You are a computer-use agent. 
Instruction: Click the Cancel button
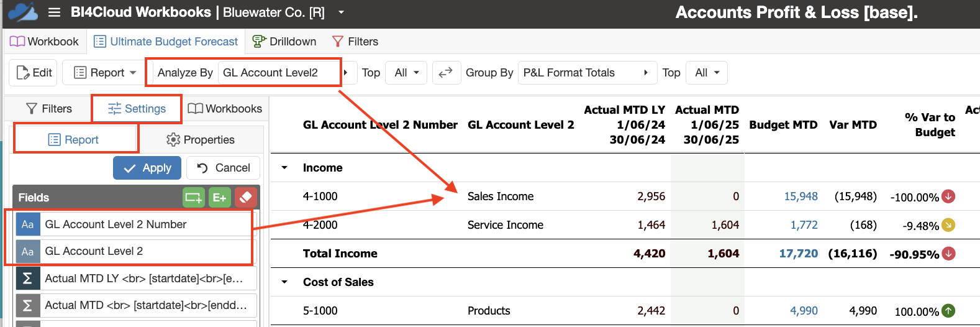224,168
